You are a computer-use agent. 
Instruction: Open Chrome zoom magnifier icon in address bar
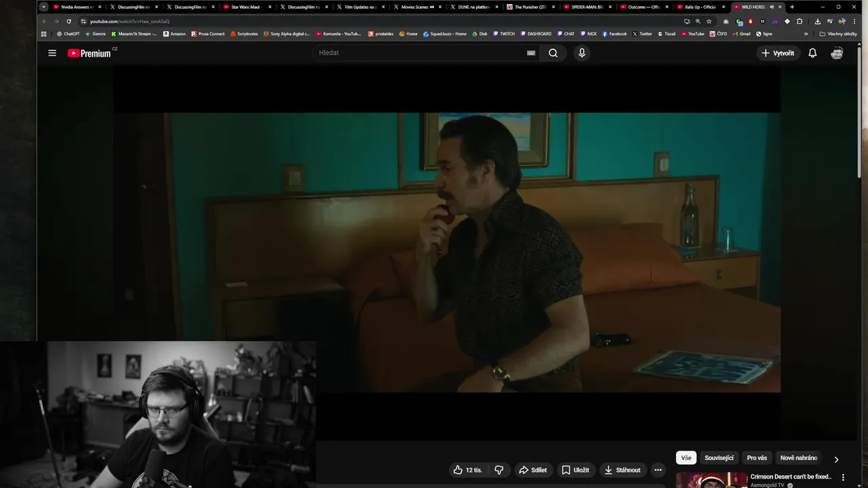pyautogui.click(x=698, y=21)
